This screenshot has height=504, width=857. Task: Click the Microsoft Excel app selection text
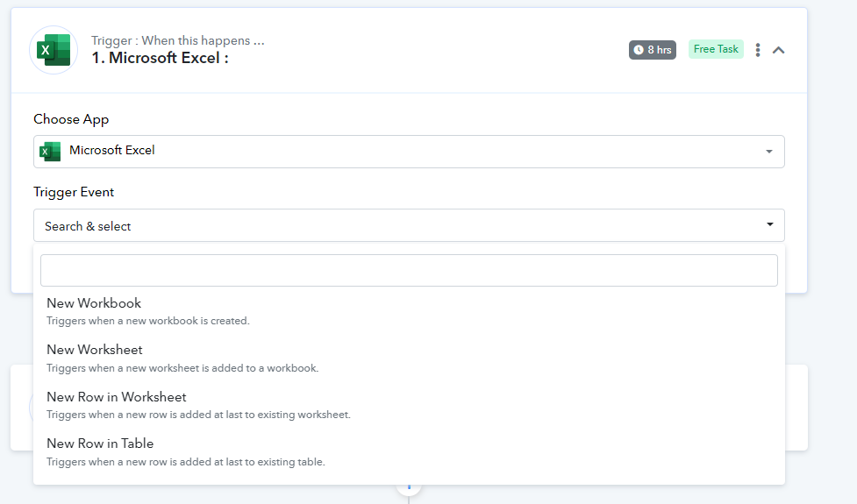(x=112, y=150)
